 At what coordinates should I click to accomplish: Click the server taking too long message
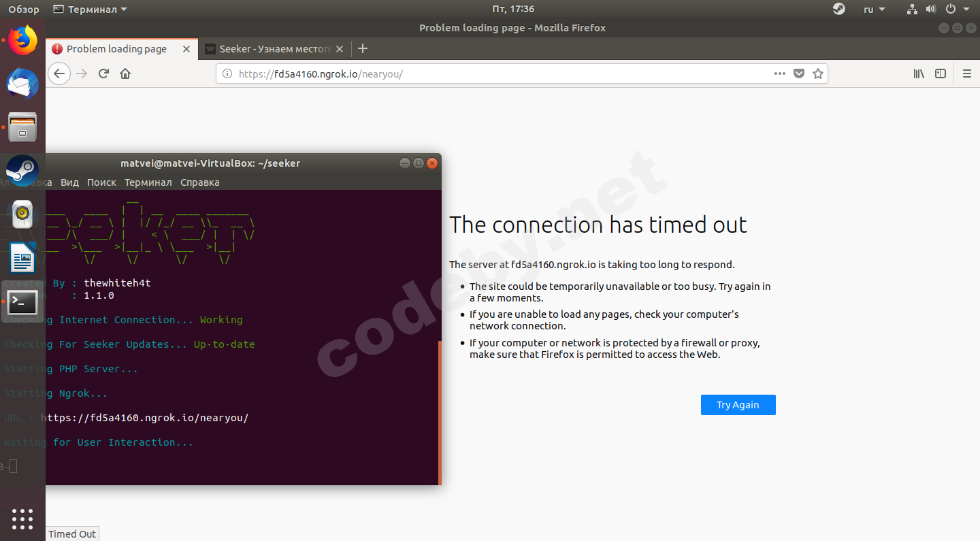coord(592,265)
